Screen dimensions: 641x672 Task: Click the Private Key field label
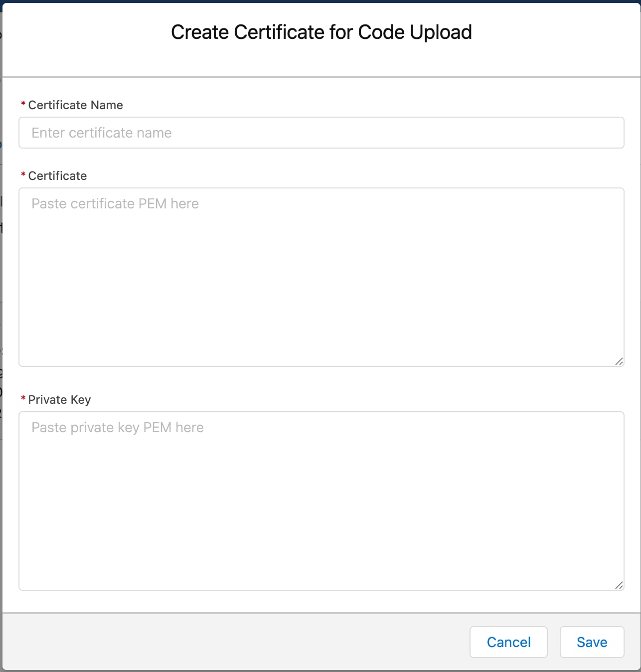tap(59, 399)
